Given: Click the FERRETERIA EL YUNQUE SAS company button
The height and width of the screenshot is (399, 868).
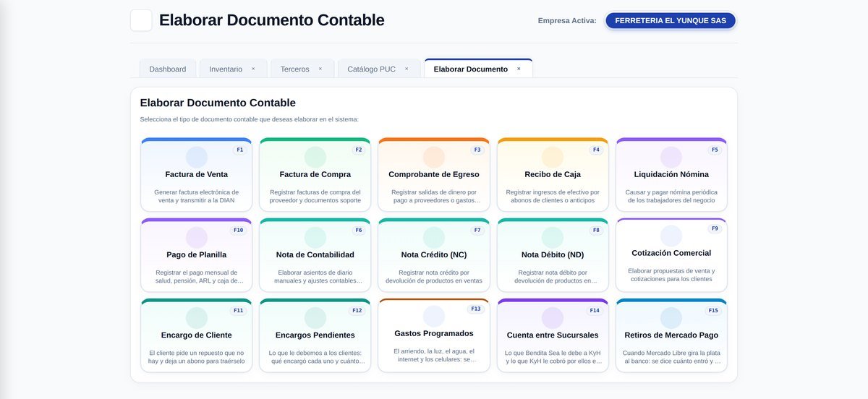Looking at the screenshot, I should (671, 20).
